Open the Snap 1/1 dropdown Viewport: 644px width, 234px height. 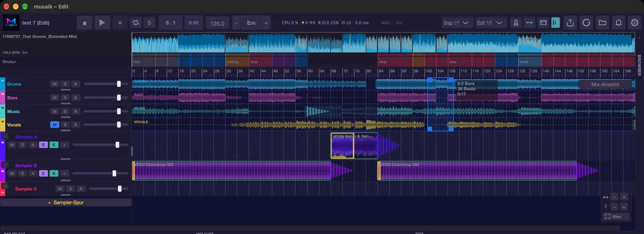click(457, 23)
